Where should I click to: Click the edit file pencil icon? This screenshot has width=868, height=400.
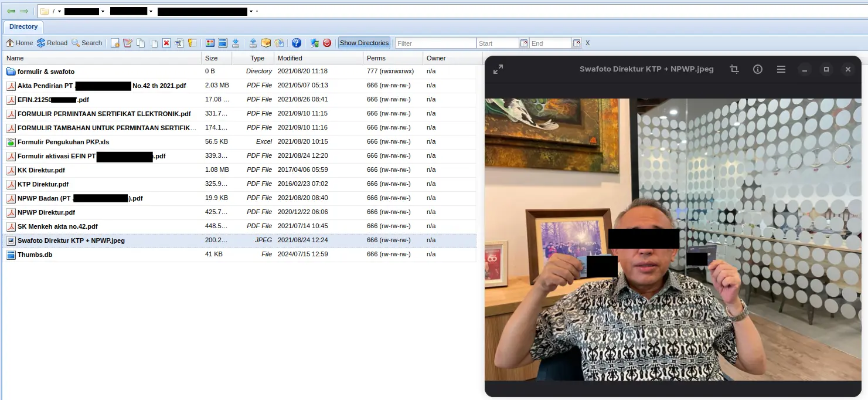[x=128, y=43]
